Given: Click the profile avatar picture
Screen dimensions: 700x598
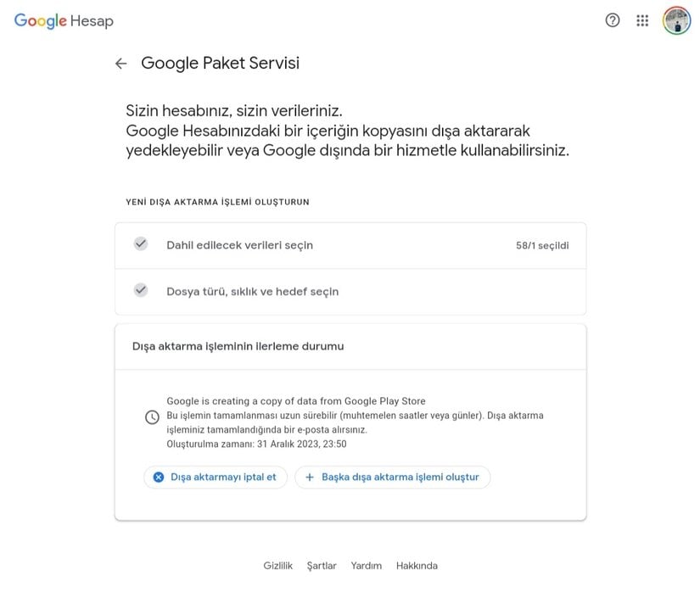Looking at the screenshot, I should point(676,20).
